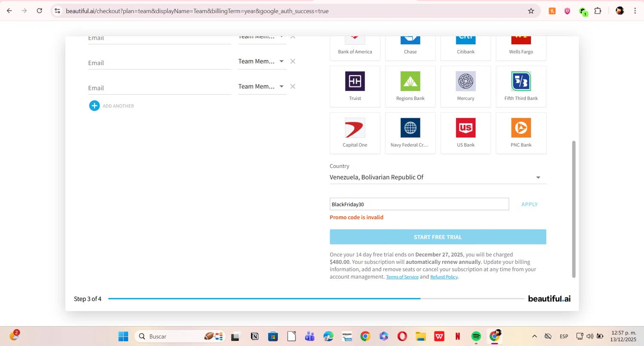The image size is (644, 346).
Task: Click the last Email input field
Action: (x=160, y=88)
